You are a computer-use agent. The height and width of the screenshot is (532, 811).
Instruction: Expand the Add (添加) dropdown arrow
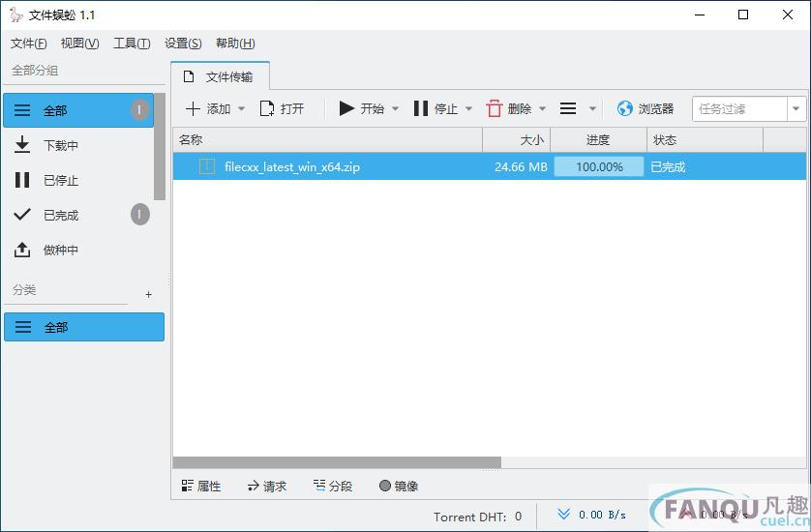242,109
